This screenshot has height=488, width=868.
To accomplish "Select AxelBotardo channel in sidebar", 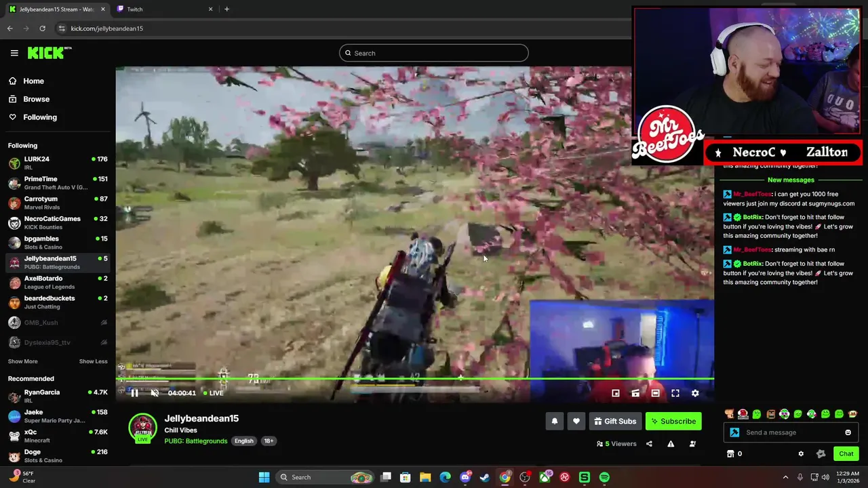I will [58, 282].
